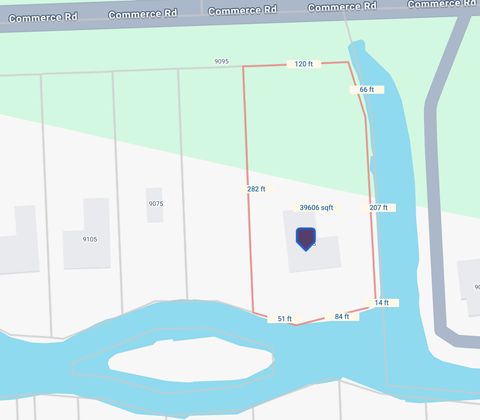The width and height of the screenshot is (480, 420).
Task: Click the 120 ft boundary label
Action: tap(304, 64)
